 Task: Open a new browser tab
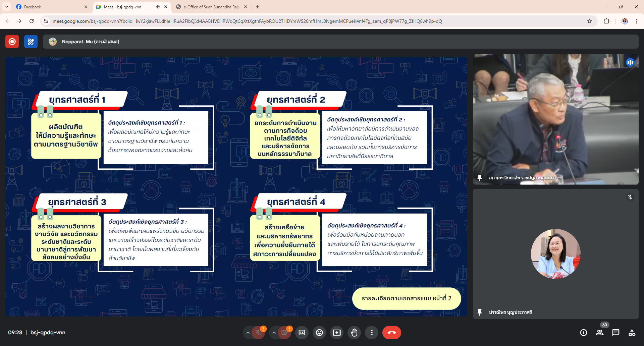(x=258, y=7)
